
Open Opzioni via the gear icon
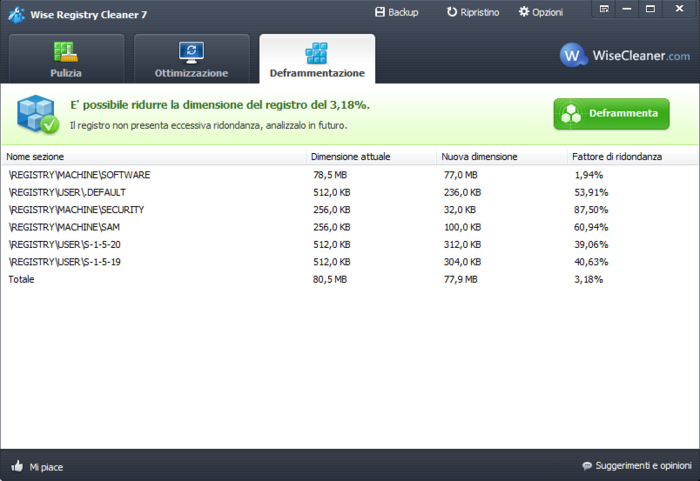point(523,12)
